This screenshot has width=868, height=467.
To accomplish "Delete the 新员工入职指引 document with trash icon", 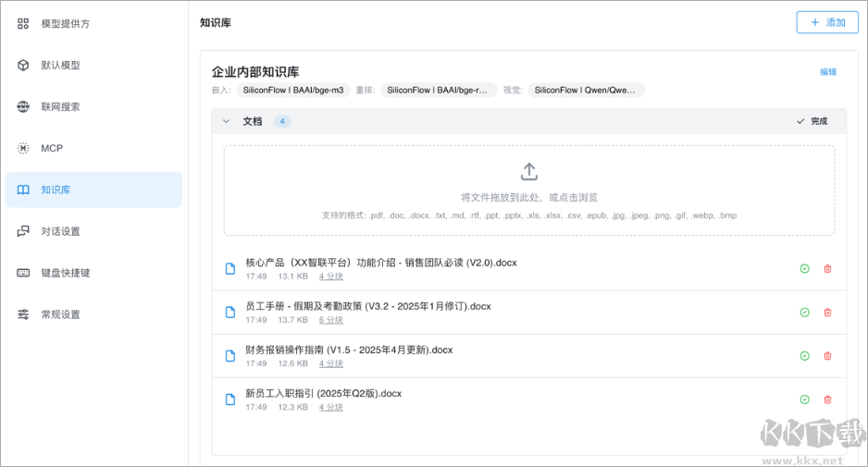I will tap(827, 399).
